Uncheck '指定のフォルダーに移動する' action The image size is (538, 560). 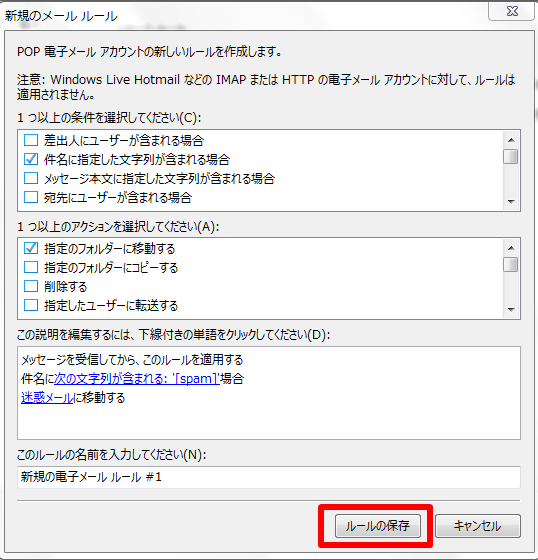click(31, 248)
